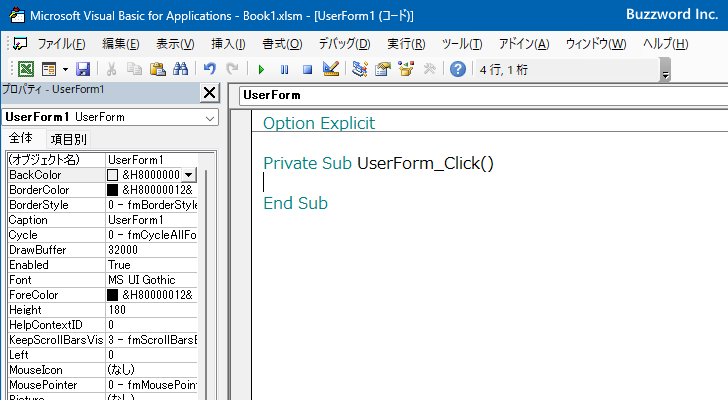
Task: Click the toolbar options overflow arrow
Action: coord(665,70)
